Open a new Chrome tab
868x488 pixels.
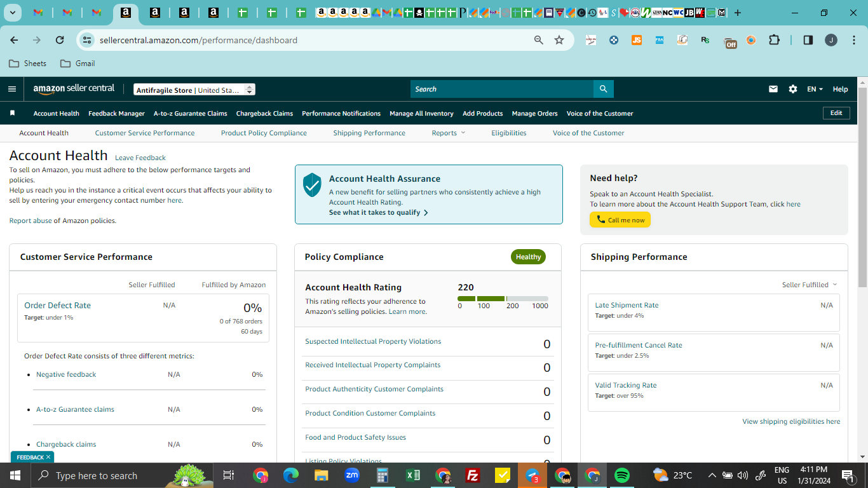tap(738, 13)
